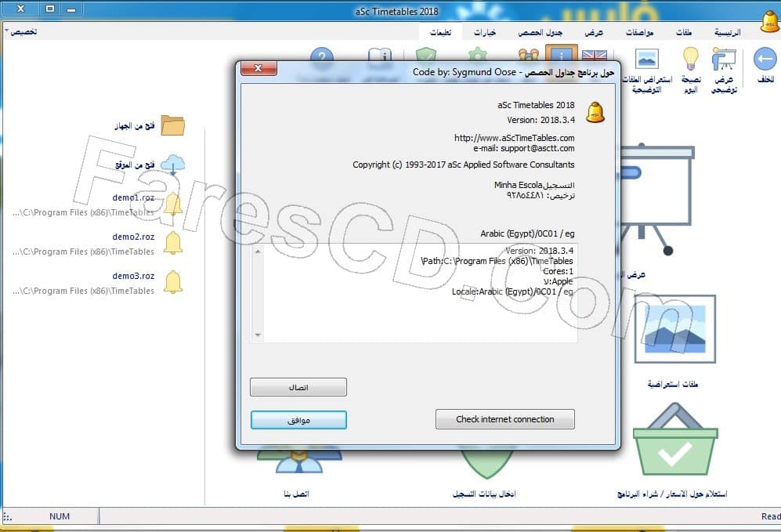Viewport: 781px width, 532px height.
Task: Click the info box scroll down arrow
Action: pyautogui.click(x=258, y=335)
